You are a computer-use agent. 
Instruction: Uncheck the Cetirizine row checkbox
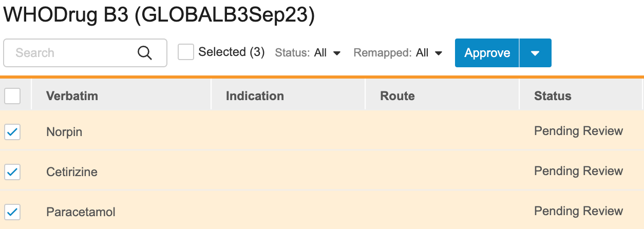[x=12, y=171]
